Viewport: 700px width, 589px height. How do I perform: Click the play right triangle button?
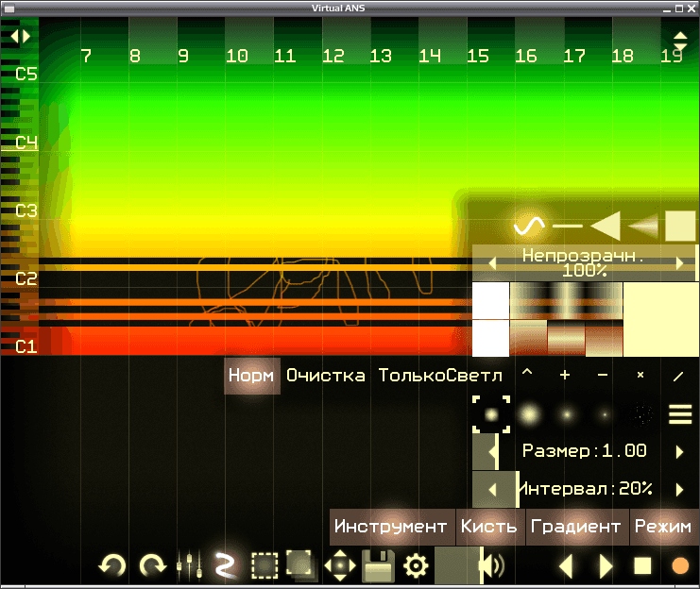(606, 566)
